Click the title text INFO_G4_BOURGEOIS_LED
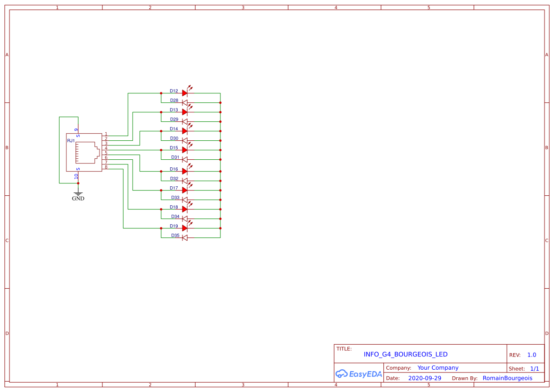This screenshot has height=392, width=554. click(x=406, y=354)
